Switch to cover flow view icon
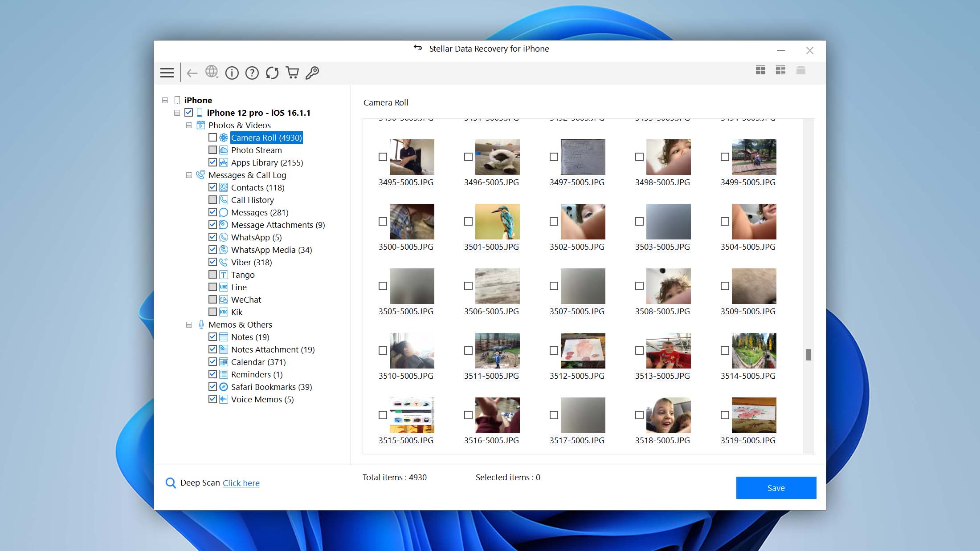This screenshot has height=551, width=980. coord(800,70)
